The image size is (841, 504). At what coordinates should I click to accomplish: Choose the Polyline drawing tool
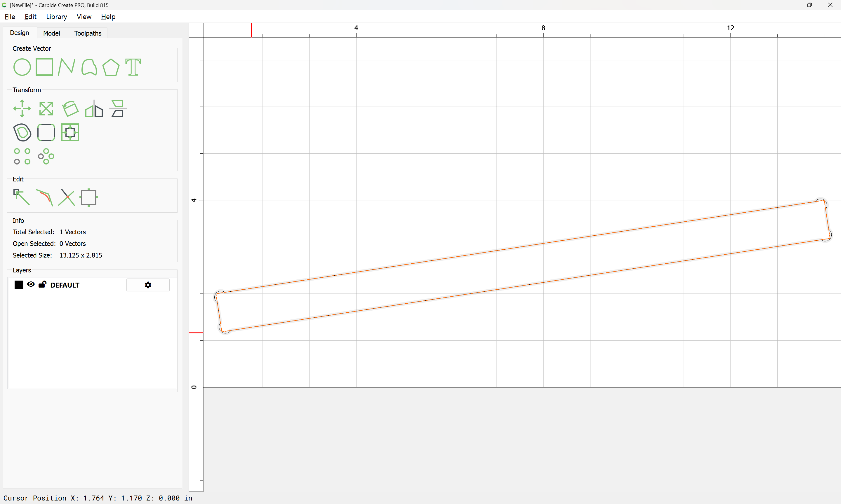pyautogui.click(x=67, y=67)
